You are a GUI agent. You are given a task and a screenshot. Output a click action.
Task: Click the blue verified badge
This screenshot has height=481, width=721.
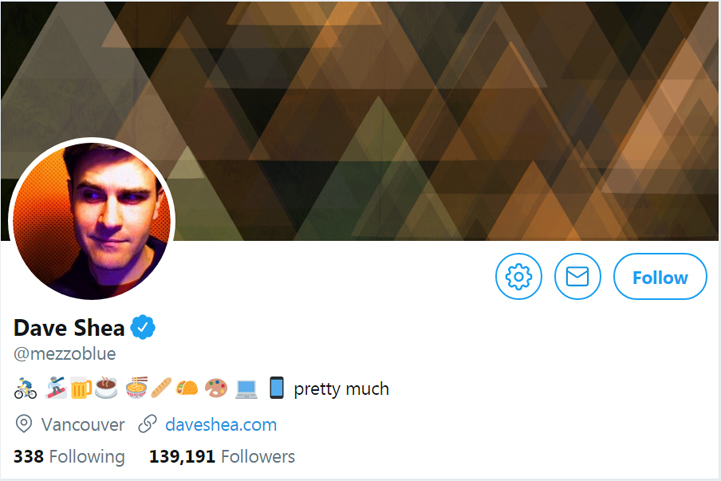click(x=143, y=327)
